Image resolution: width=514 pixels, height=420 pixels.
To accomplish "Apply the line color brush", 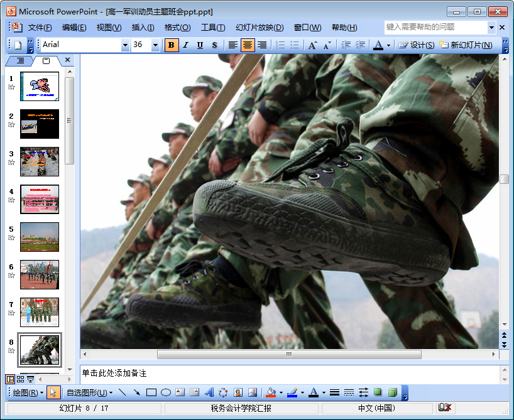I will (292, 392).
